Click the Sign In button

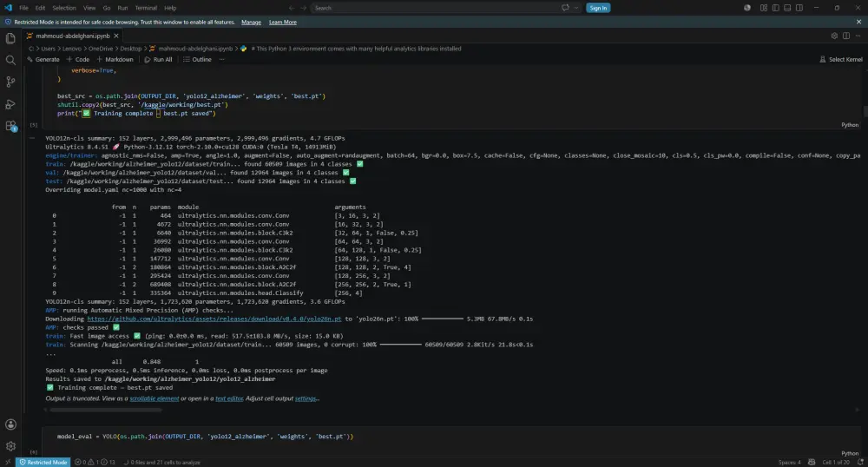click(x=598, y=8)
